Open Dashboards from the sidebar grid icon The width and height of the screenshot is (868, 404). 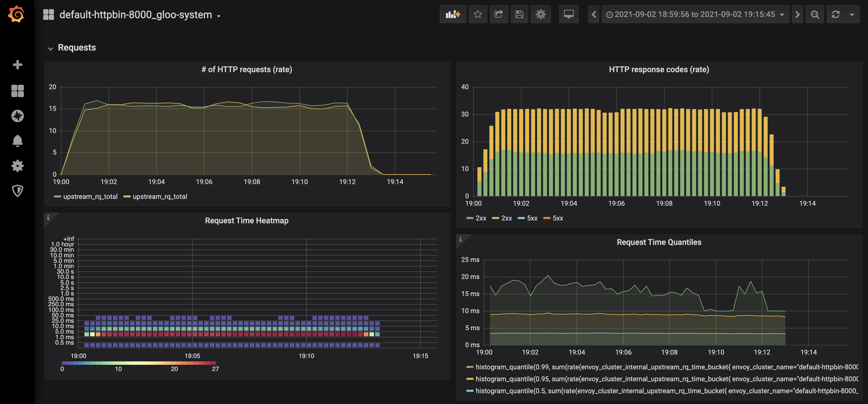pos(17,91)
